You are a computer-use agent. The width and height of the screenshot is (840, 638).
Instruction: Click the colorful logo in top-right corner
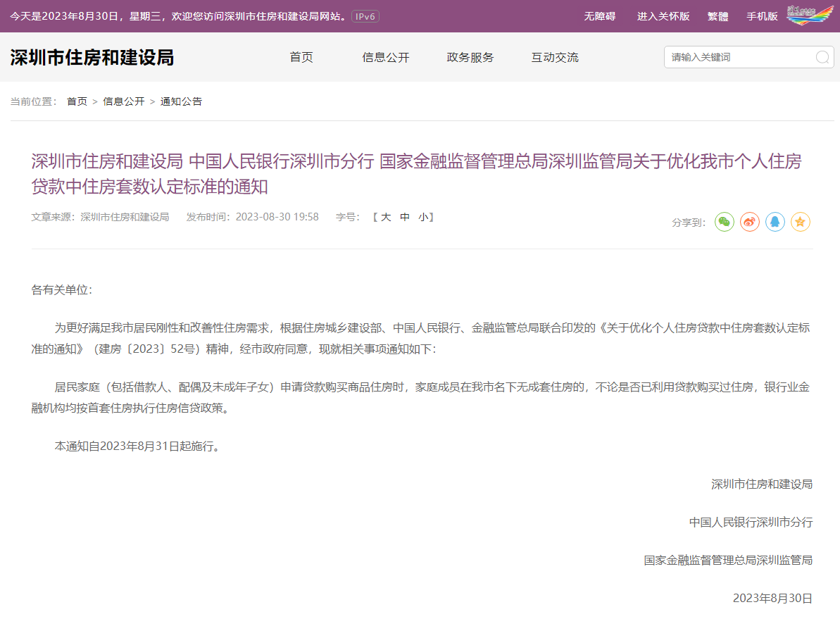pos(809,15)
